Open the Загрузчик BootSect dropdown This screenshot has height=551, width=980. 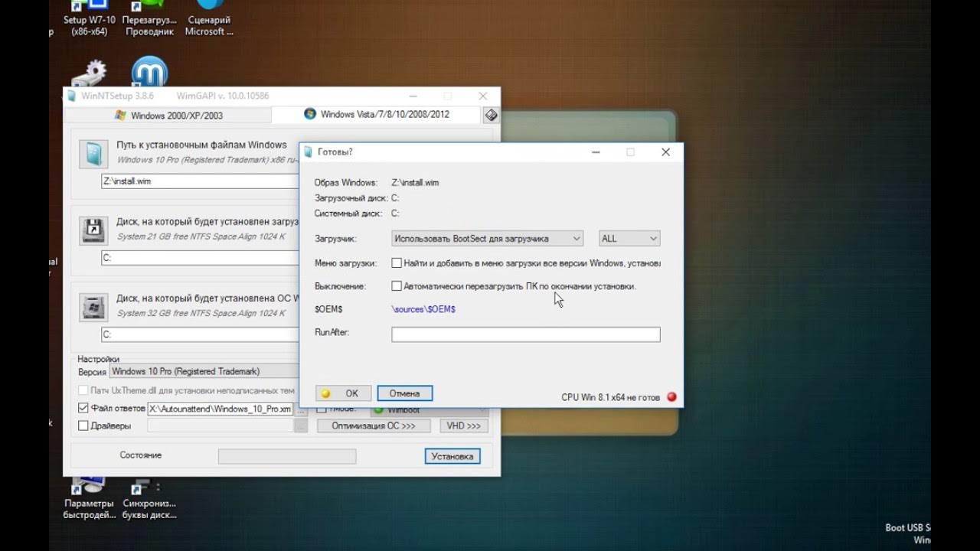pos(487,239)
